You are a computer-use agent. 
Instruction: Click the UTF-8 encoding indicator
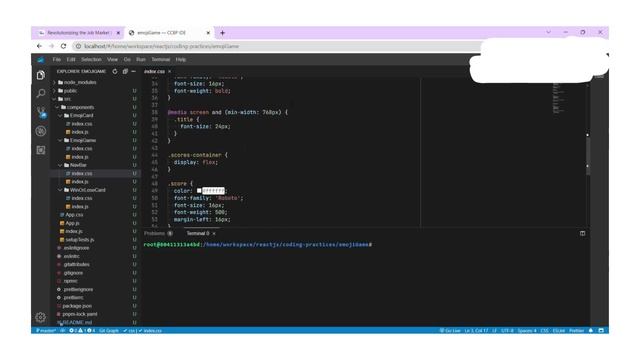[x=507, y=331]
